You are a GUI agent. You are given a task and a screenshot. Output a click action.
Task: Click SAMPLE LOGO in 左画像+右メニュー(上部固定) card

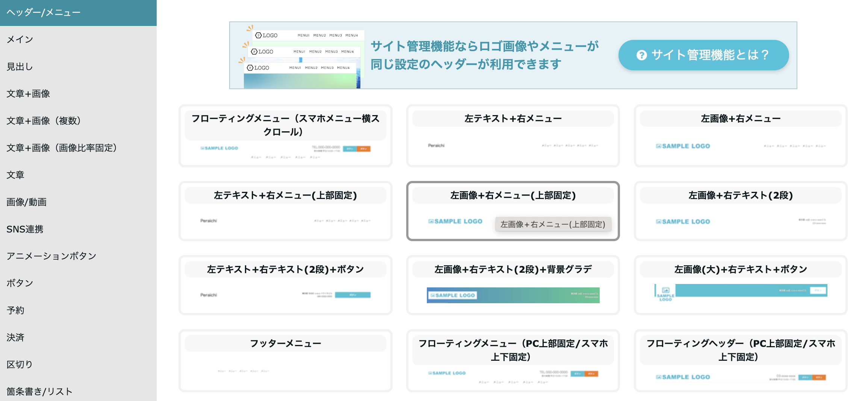click(455, 222)
